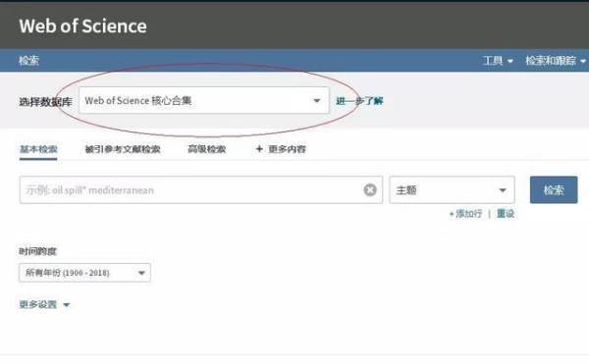The width and height of the screenshot is (589, 364).
Task: Click 检索 in the blue navigation bar
Action: coord(28,61)
